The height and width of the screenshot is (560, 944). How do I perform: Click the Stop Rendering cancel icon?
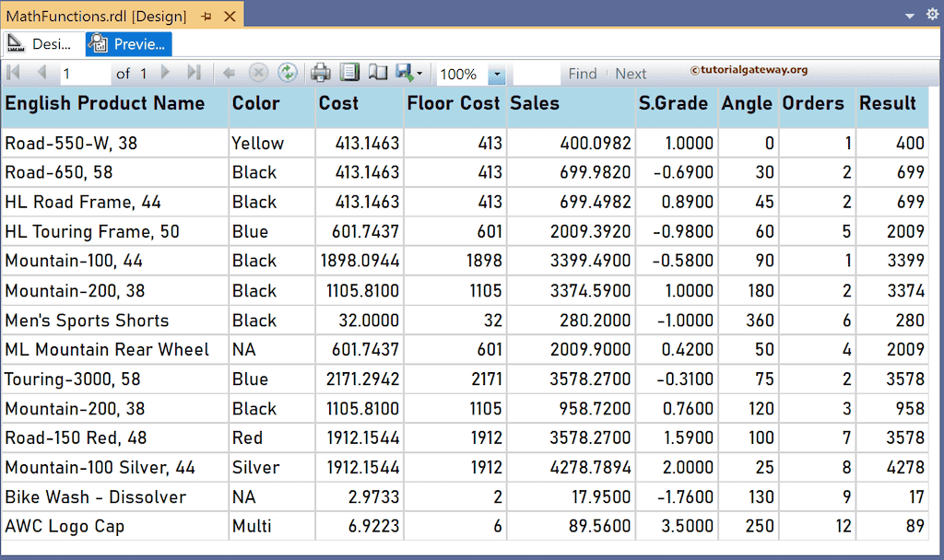click(x=257, y=71)
